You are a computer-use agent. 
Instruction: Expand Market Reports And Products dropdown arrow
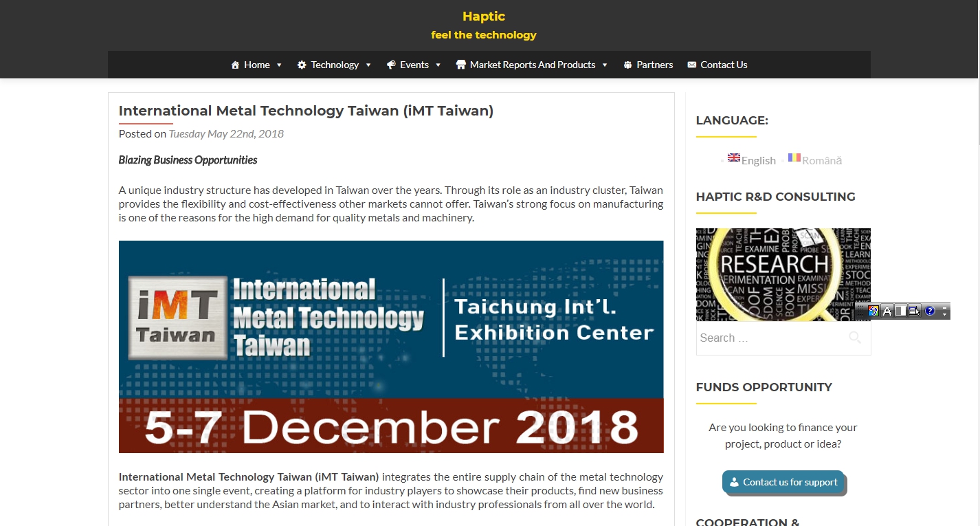coord(605,65)
